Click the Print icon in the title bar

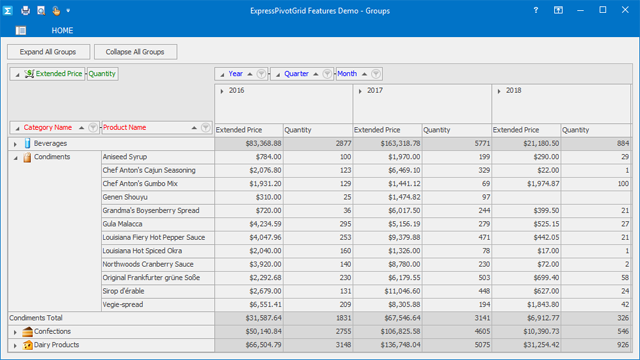(25, 11)
